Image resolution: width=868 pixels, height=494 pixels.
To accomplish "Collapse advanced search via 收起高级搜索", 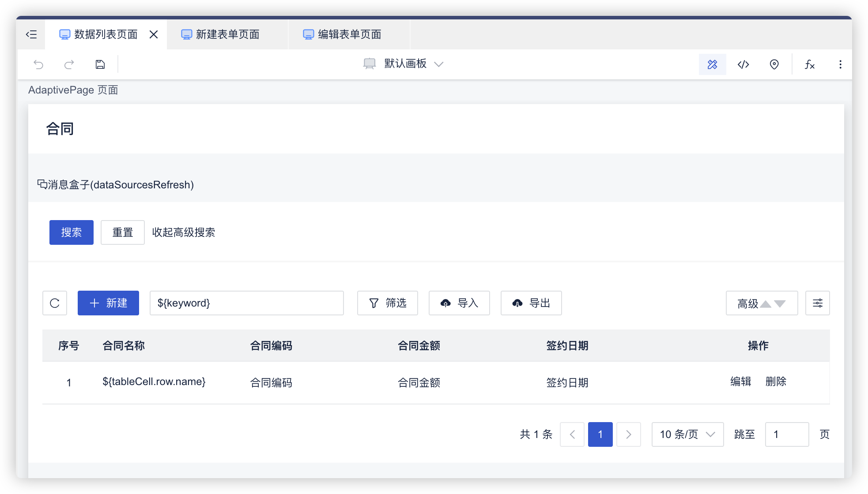I will click(x=184, y=232).
